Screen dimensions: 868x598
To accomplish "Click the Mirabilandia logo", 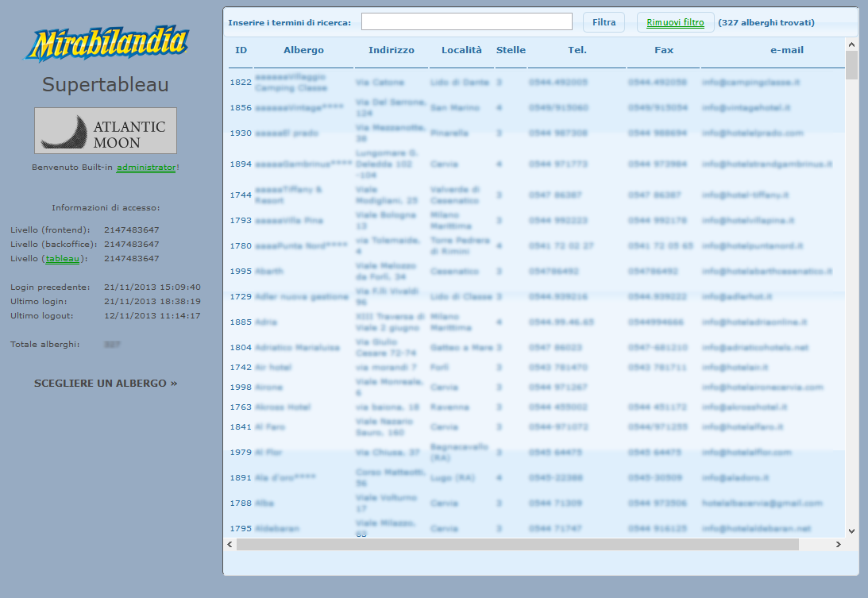I will point(106,43).
